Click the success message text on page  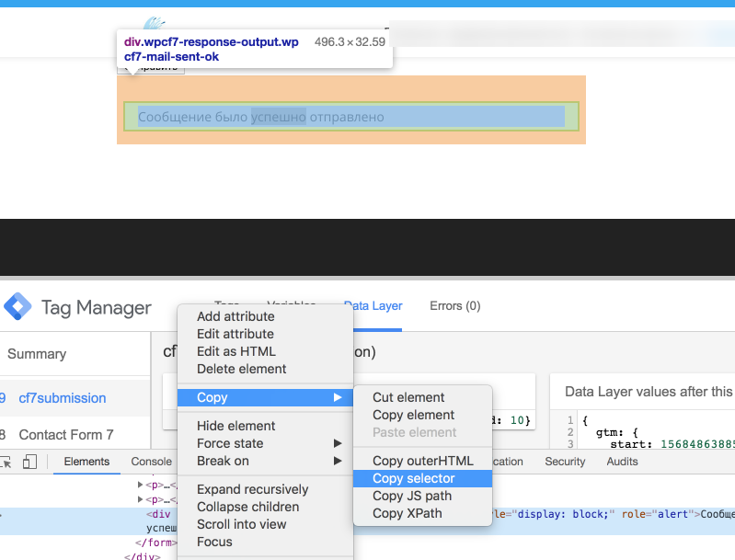point(260,117)
